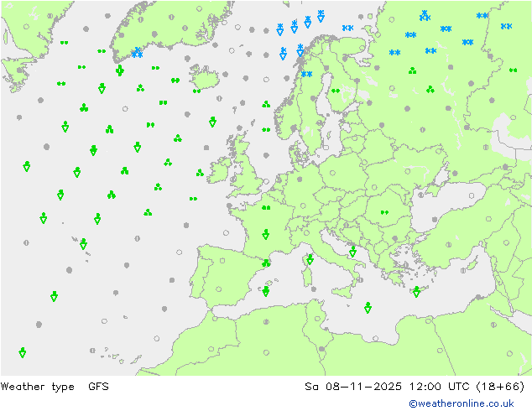532x411 pixels.
Task: Select the rain symbol just west of Ireland
Action: (x=200, y=173)
